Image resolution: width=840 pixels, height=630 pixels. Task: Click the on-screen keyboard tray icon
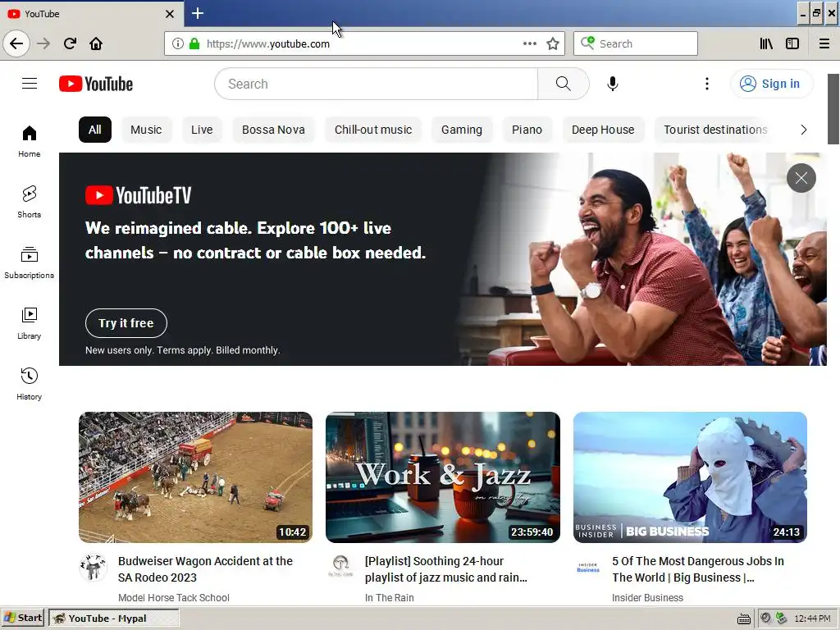tap(743, 619)
